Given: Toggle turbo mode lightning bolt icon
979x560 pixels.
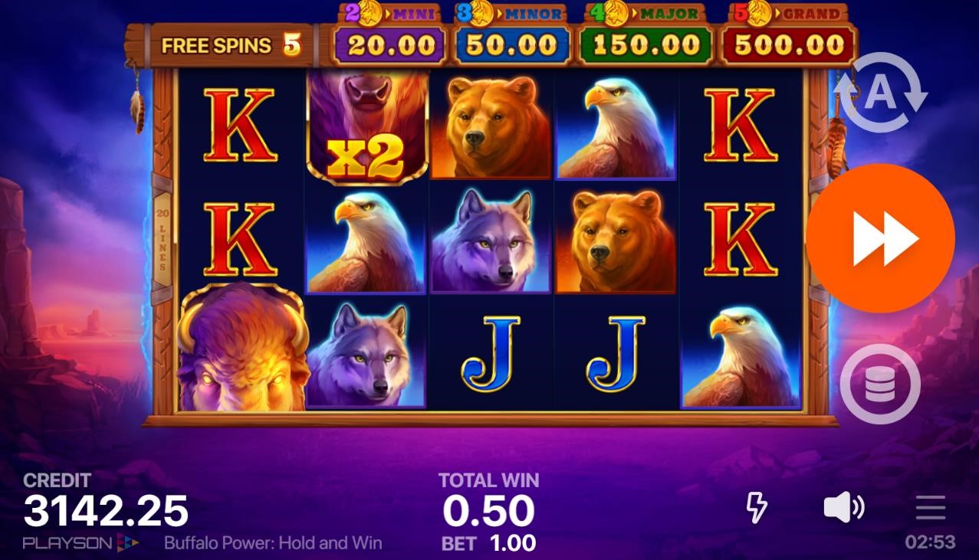Looking at the screenshot, I should coord(757,508).
